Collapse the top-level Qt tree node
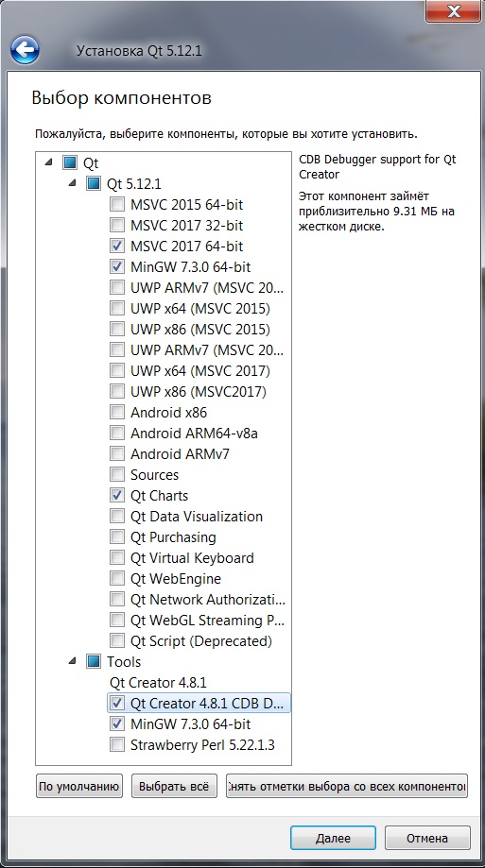The height and width of the screenshot is (868, 485). coord(49,162)
